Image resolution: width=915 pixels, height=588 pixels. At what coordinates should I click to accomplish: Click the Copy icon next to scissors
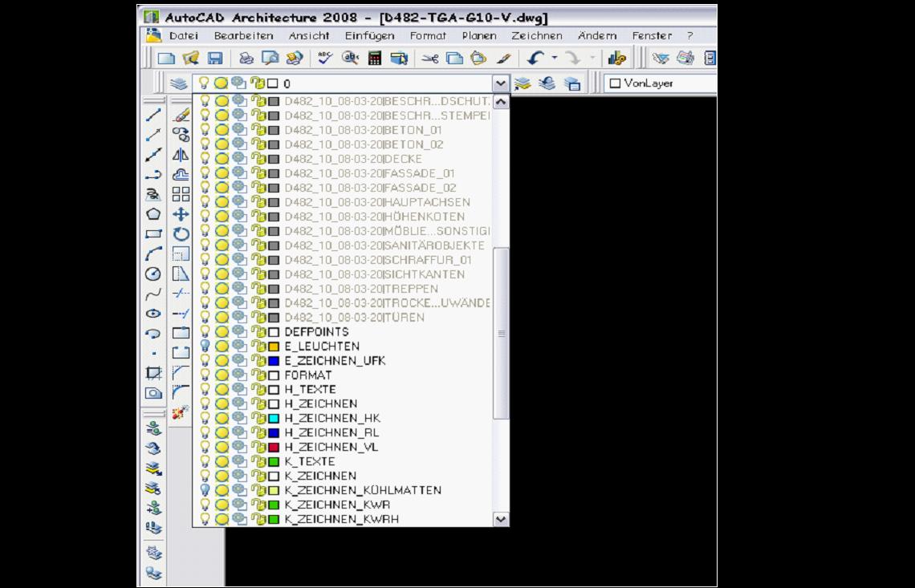tap(454, 58)
